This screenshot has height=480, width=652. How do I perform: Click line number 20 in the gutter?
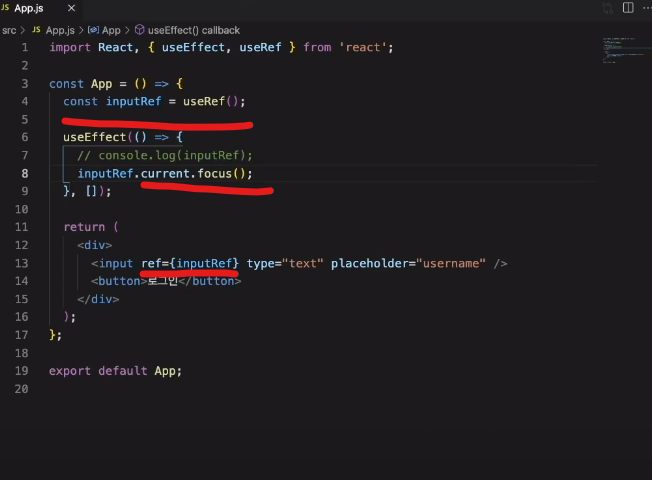coord(22,388)
